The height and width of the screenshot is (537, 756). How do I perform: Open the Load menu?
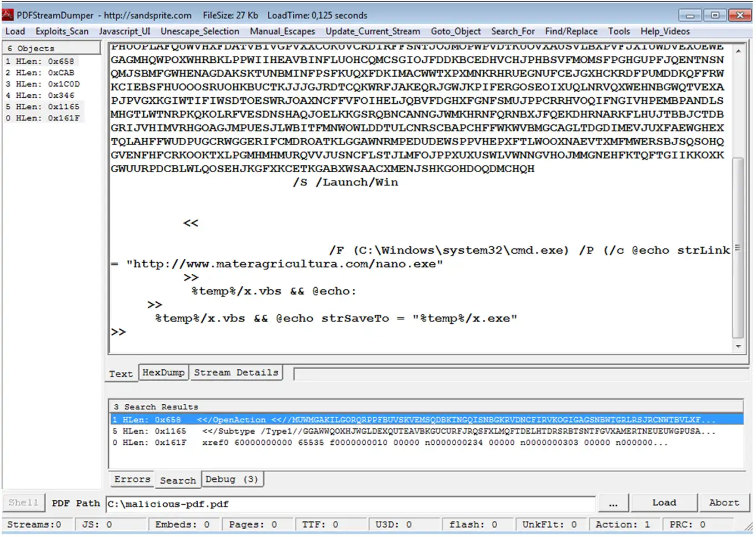15,32
